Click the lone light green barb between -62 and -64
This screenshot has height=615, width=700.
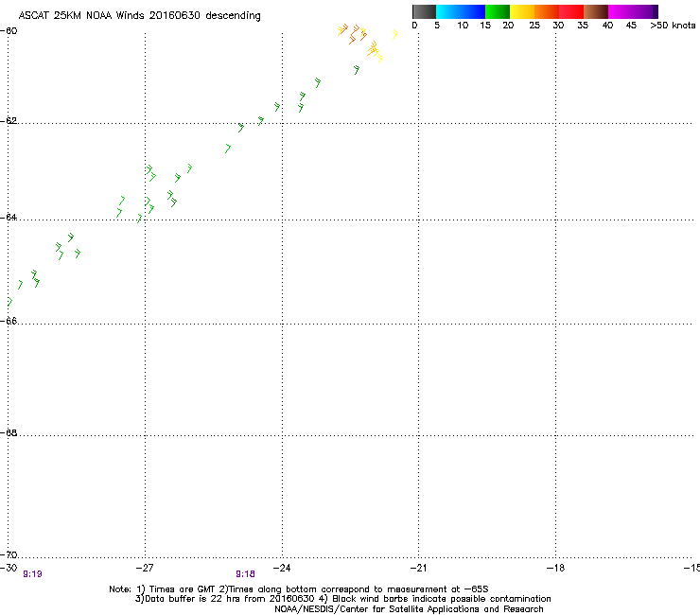(x=228, y=149)
